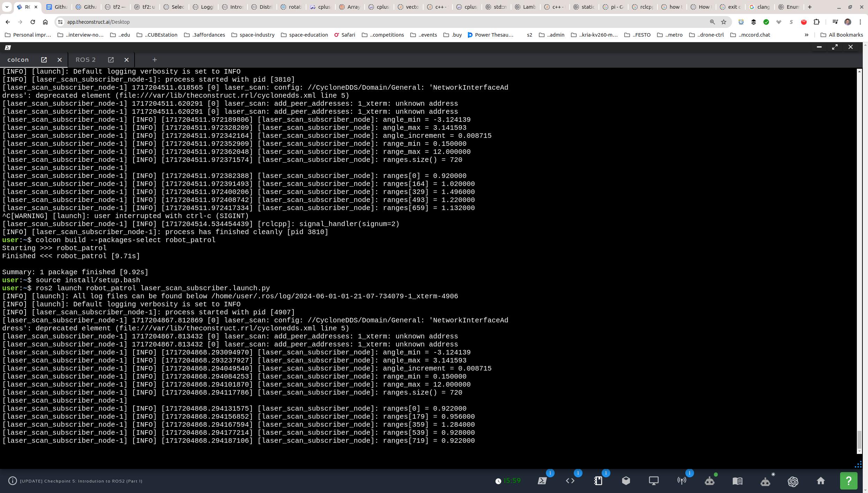Click the terminal vertical scrollbar thumb
Image resolution: width=868 pixels, height=493 pixels.
(x=859, y=440)
